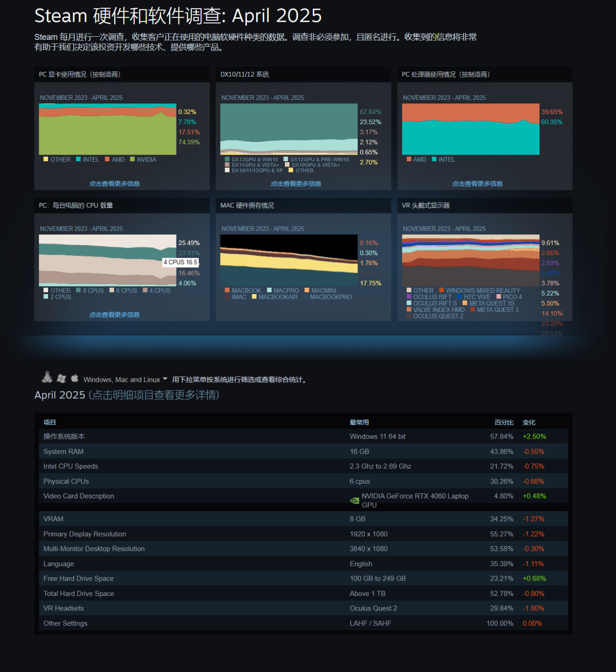Image resolution: width=616 pixels, height=672 pixels.
Task: Open the Multi-Monitor Desktop Resolution row
Action: 303,548
